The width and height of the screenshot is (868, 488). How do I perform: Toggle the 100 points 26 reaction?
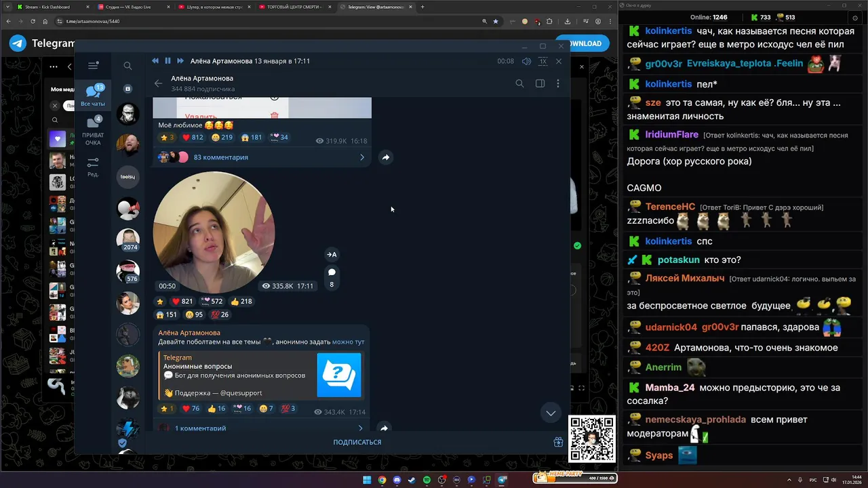coord(220,314)
